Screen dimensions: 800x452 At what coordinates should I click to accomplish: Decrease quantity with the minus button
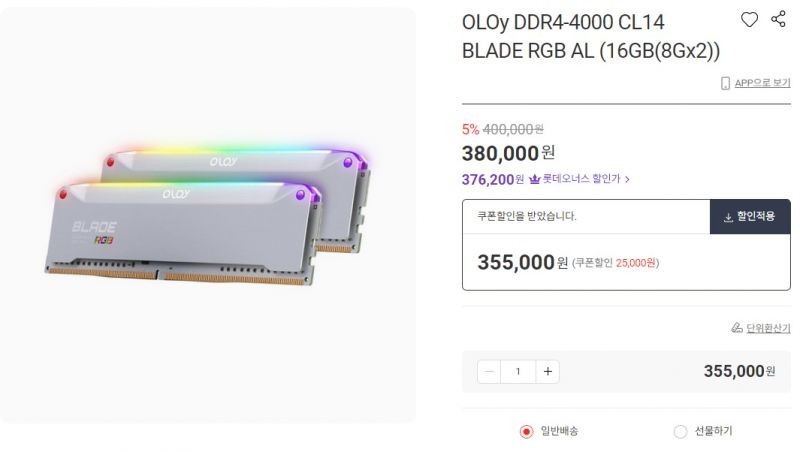(x=489, y=371)
